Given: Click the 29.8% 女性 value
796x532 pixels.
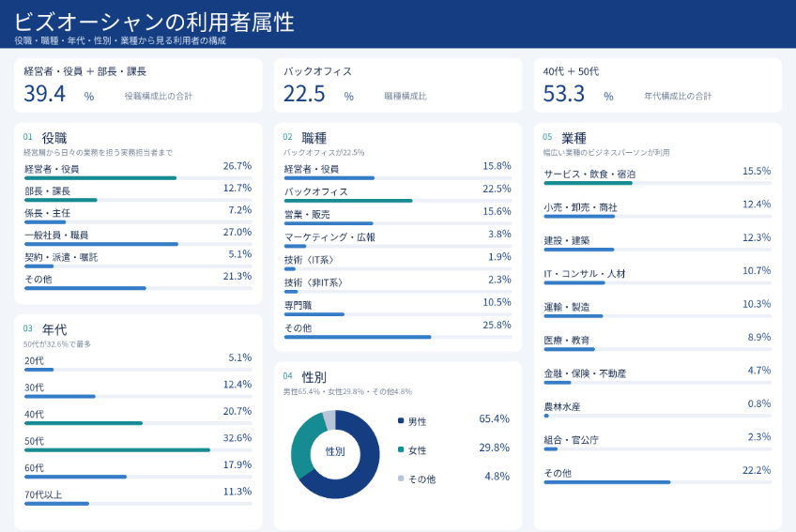Looking at the screenshot, I should 495,448.
